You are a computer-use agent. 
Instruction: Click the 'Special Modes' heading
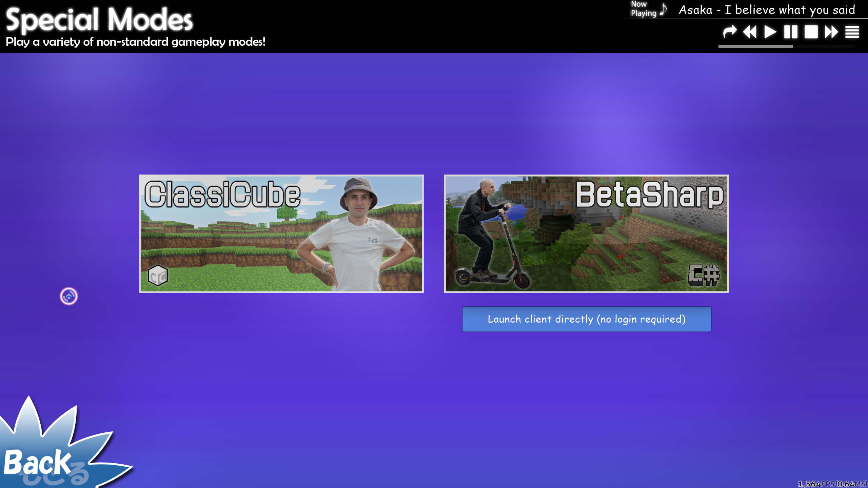[x=99, y=20]
